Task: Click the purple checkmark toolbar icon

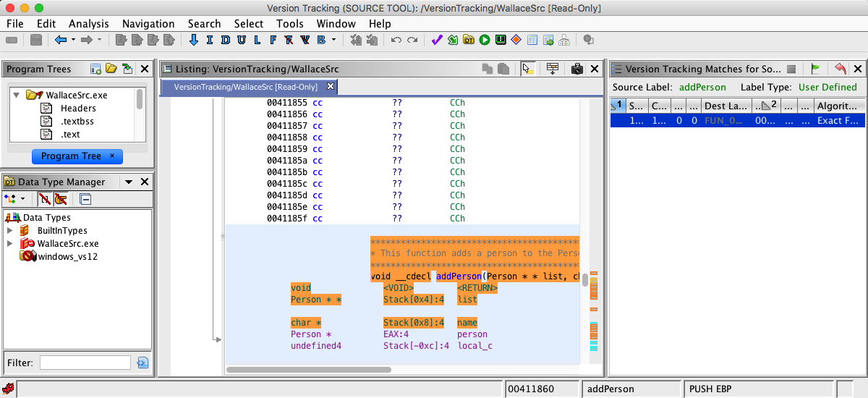Action: coord(436,40)
